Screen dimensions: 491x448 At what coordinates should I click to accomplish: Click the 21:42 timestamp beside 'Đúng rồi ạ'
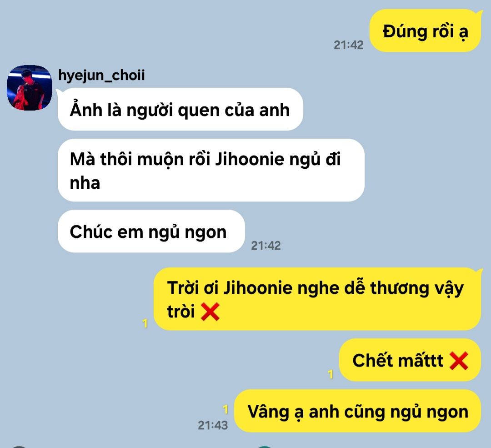349,45
